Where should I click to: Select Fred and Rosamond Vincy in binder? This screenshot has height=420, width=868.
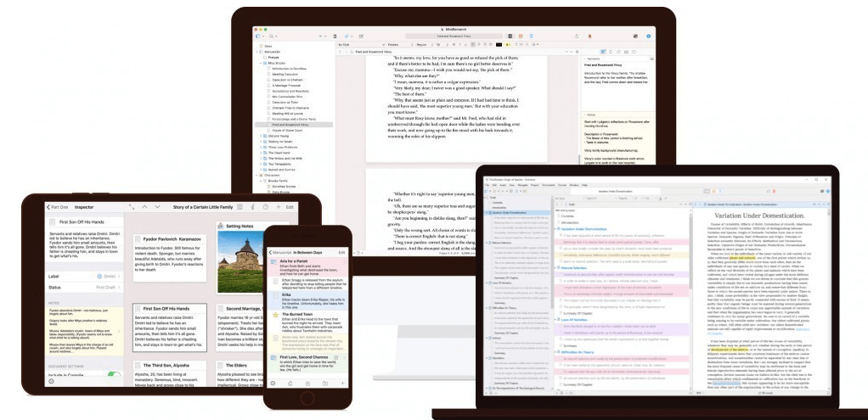point(294,125)
